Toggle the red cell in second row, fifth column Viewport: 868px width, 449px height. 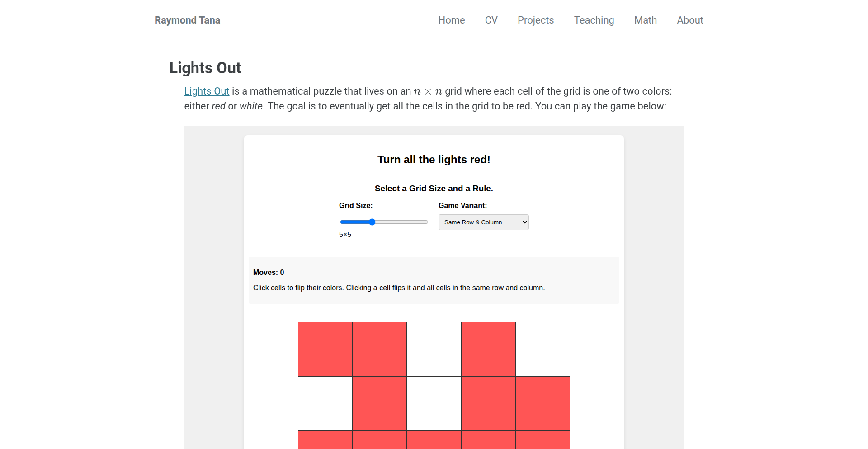(543, 404)
